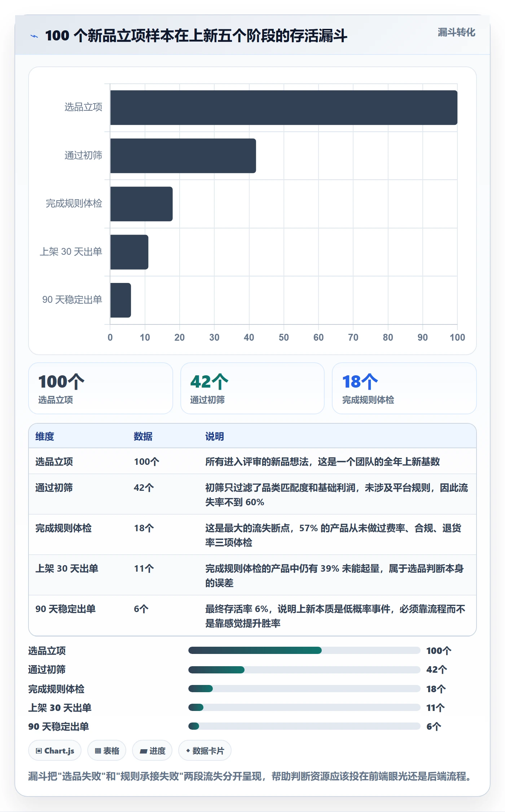Click the 维度 column header
Screen dimensions: 505x812
point(45,436)
